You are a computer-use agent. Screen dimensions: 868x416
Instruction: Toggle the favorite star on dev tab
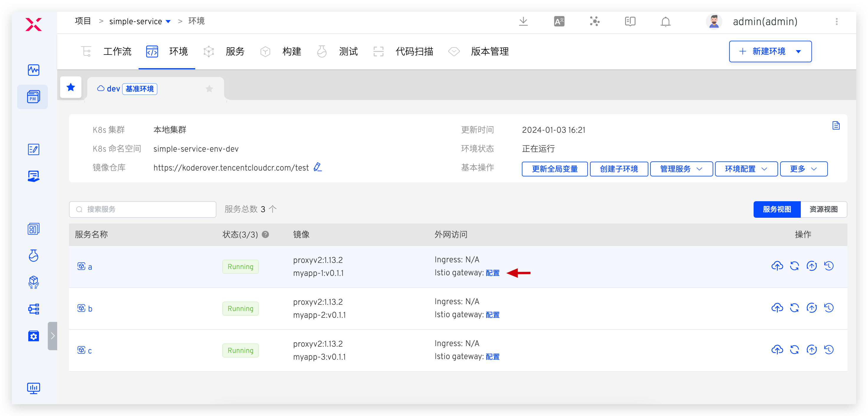(209, 89)
